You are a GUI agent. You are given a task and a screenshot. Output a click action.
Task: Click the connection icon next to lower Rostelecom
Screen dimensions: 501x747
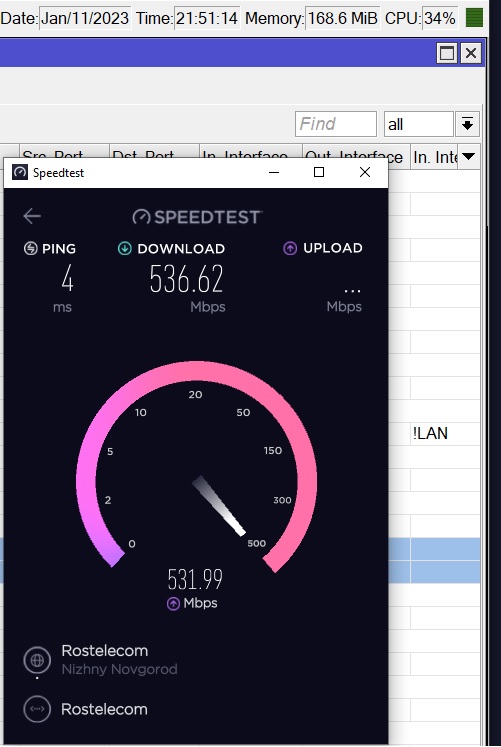tap(37, 709)
